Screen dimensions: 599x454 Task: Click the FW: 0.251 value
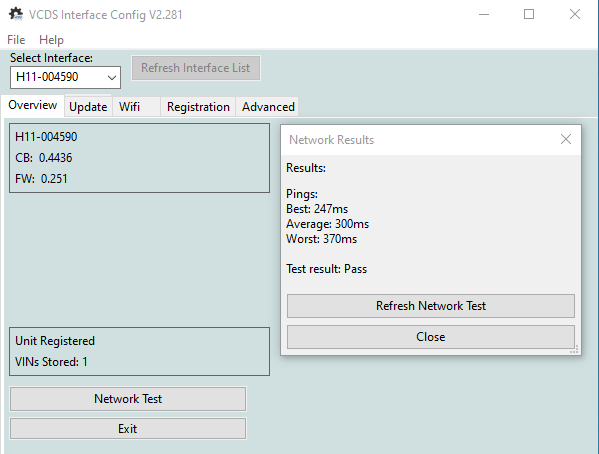(41, 178)
